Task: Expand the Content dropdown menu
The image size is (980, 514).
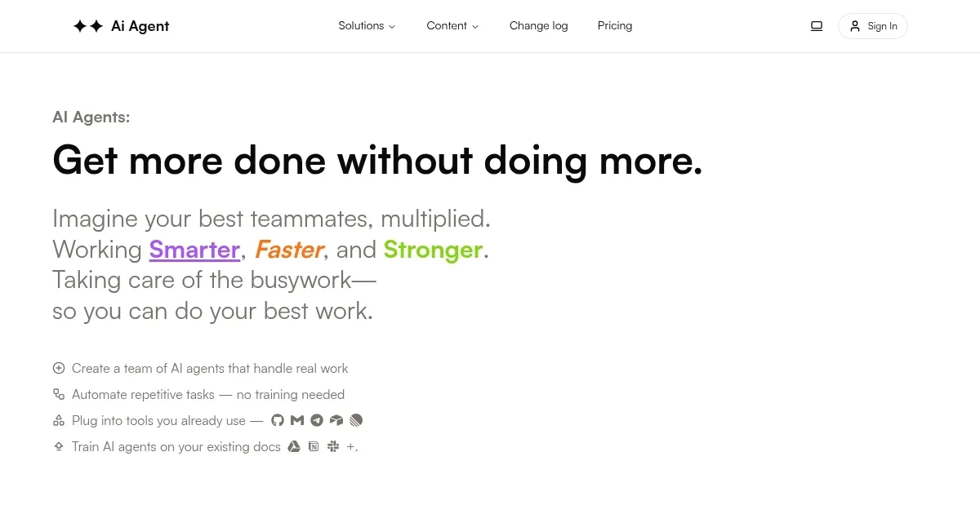Action: [x=452, y=26]
